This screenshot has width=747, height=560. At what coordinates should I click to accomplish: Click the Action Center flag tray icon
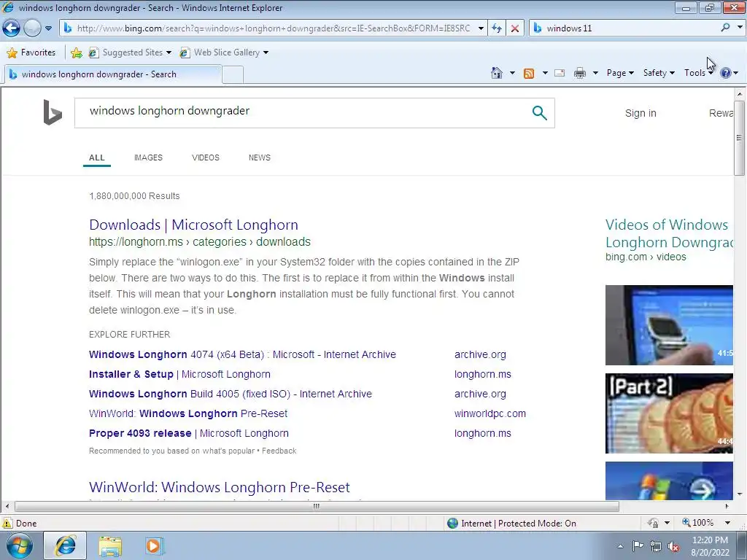[x=638, y=546]
